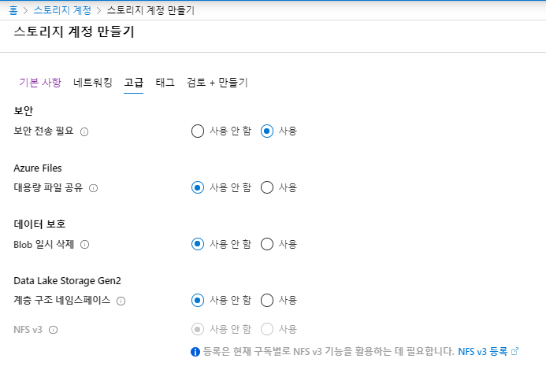Open the 검토 + 만들기 tab

coord(217,83)
